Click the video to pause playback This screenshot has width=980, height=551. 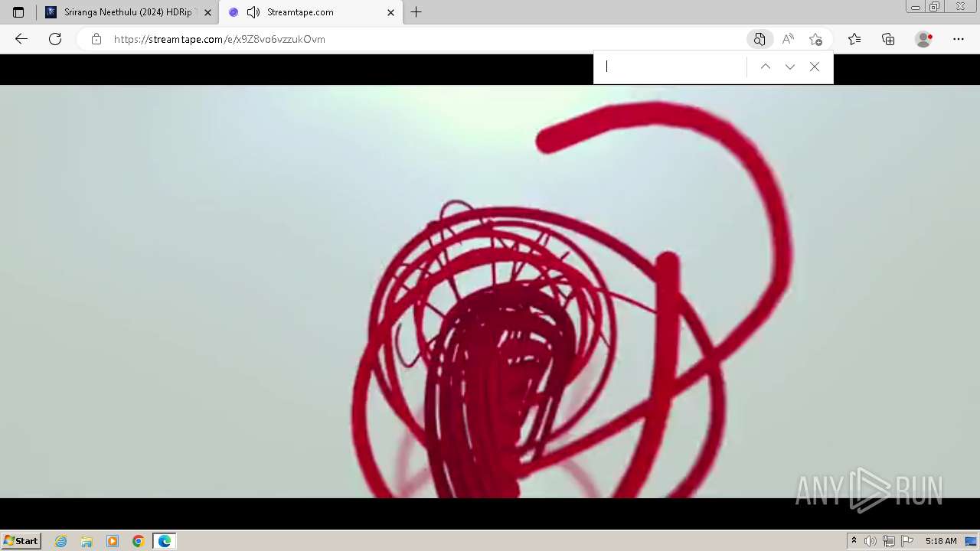click(490, 292)
